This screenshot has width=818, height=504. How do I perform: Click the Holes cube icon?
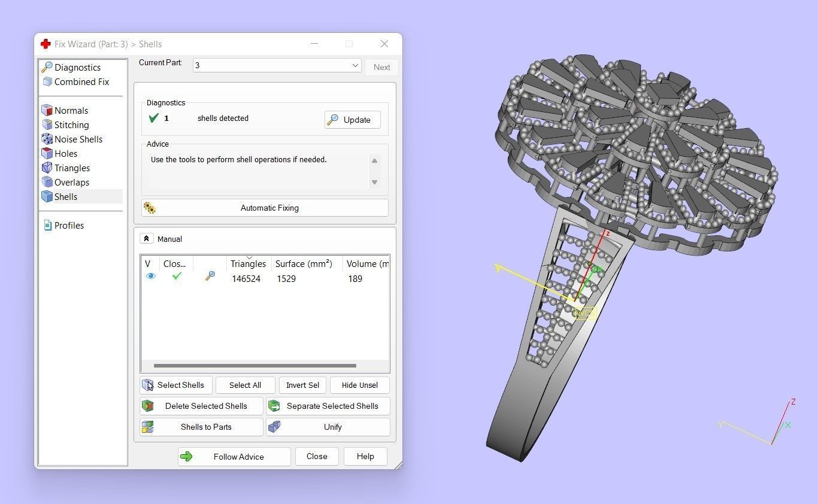[47, 154]
